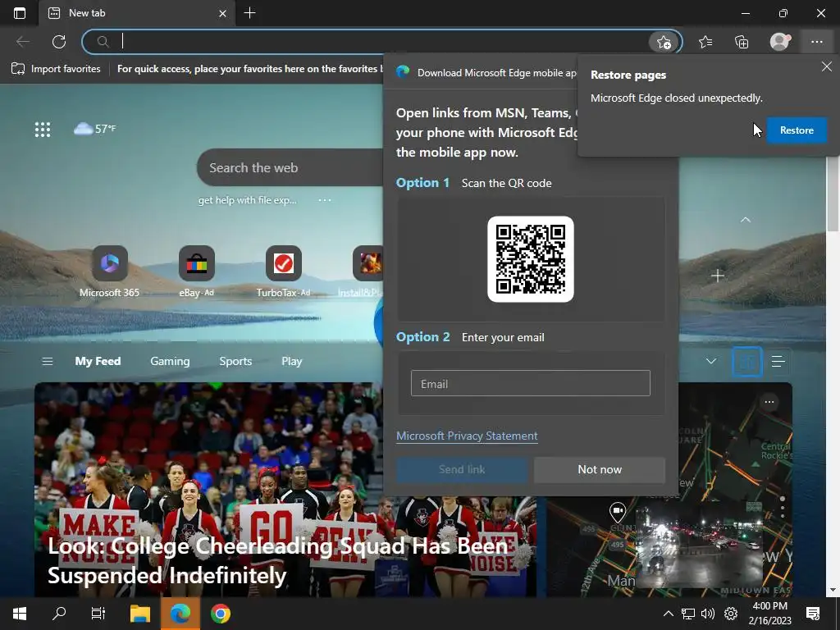The image size is (840, 630).
Task: Select the My Feed tab
Action: click(x=98, y=361)
